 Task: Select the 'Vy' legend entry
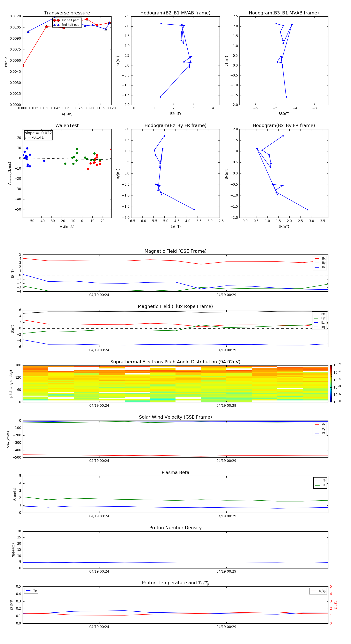[320, 429]
